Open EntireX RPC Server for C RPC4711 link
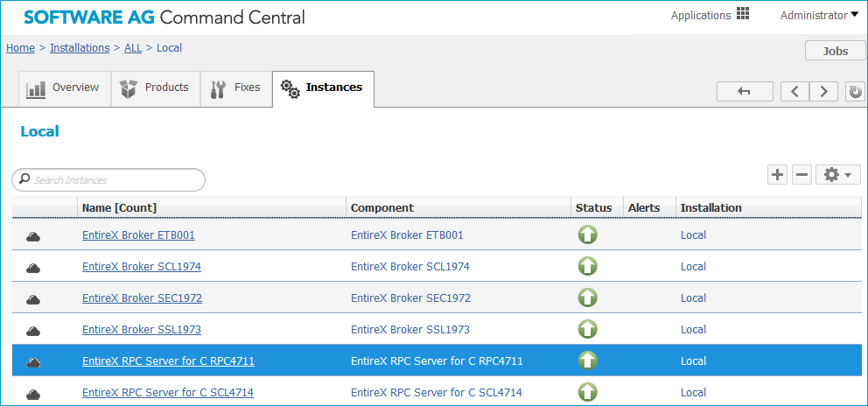Image resolution: width=868 pixels, height=406 pixels. pos(168,361)
